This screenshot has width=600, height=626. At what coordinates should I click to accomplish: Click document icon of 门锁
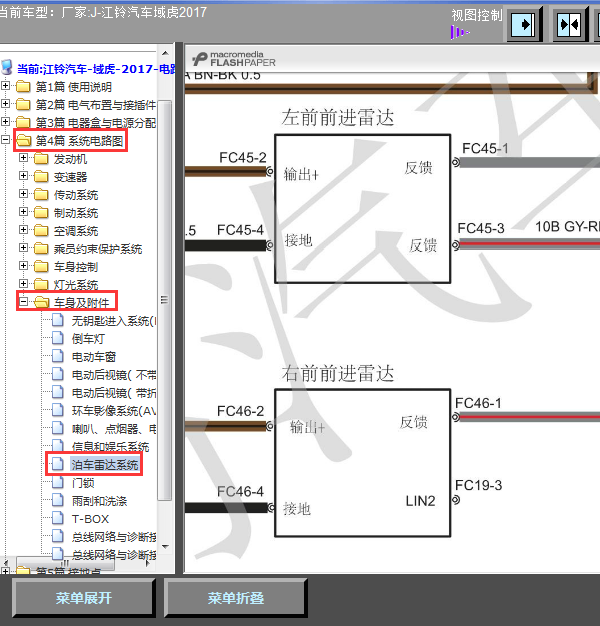[x=58, y=482]
